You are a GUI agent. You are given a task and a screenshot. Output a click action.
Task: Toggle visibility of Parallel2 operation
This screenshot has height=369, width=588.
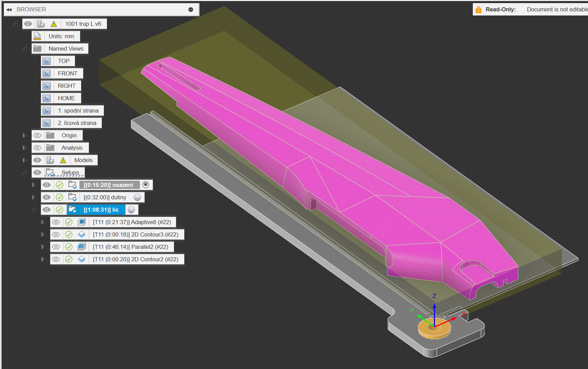pos(56,247)
